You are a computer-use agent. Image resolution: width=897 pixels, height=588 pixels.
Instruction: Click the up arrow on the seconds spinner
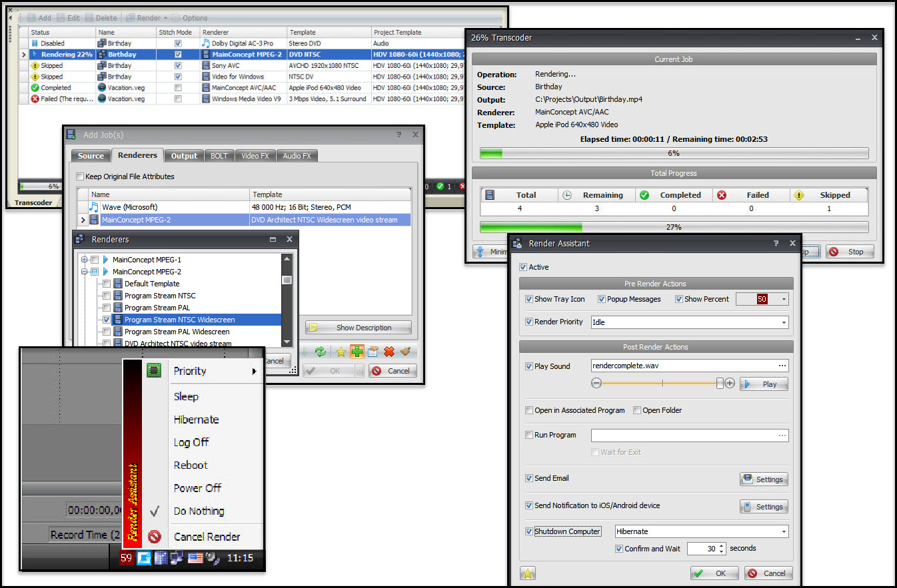coord(722,545)
